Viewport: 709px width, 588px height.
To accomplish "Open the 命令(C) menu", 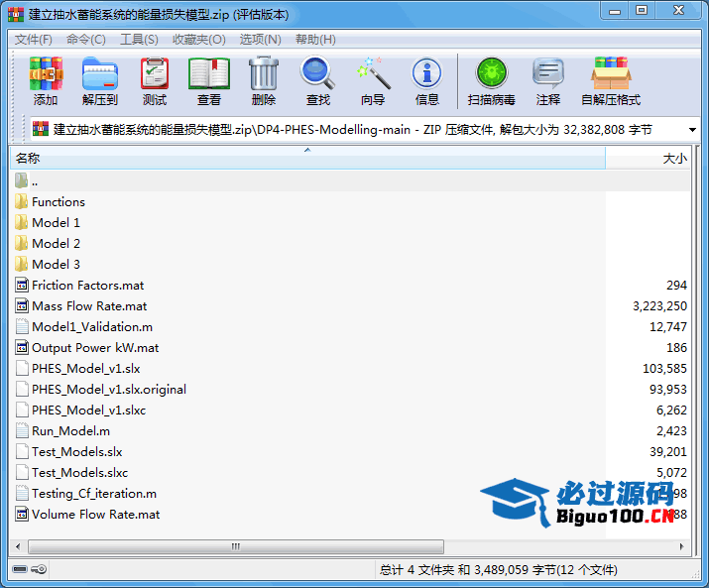I will click(x=86, y=40).
